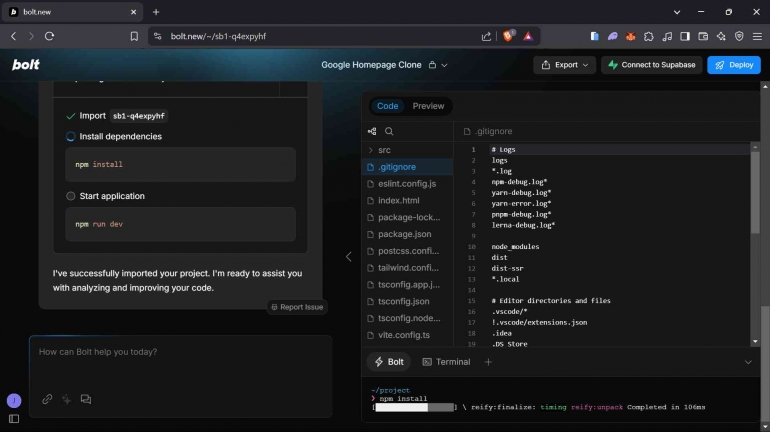
Task: Open media control music note icon
Action: [x=667, y=36]
